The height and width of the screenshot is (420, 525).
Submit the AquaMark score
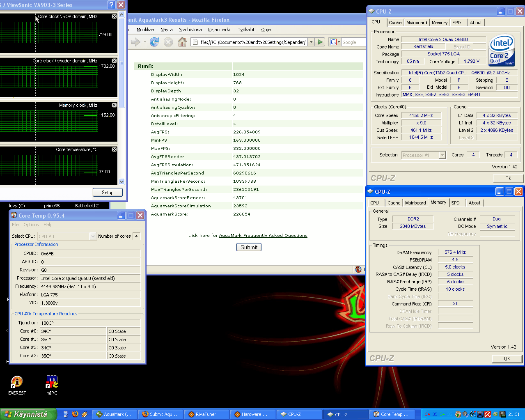tap(249, 247)
